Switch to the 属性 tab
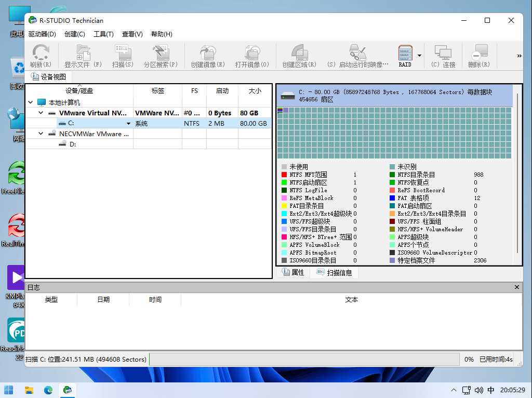 pyautogui.click(x=293, y=272)
